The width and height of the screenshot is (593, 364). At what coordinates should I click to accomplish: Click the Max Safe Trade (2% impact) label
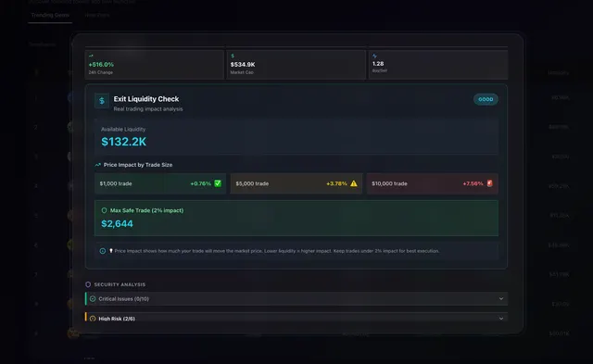pos(146,210)
